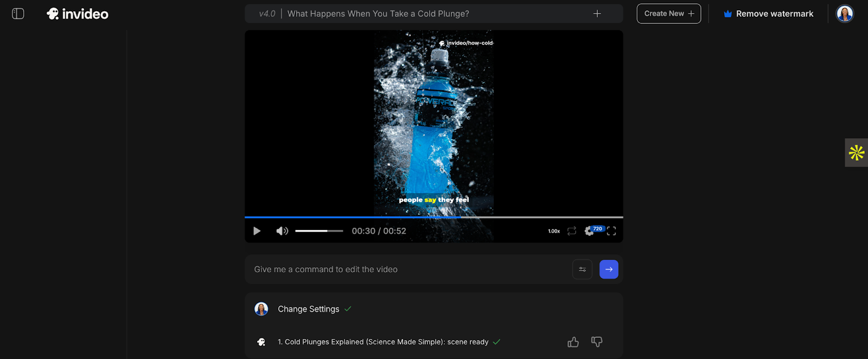
Task: Like the scene with thumbs up
Action: pyautogui.click(x=573, y=342)
